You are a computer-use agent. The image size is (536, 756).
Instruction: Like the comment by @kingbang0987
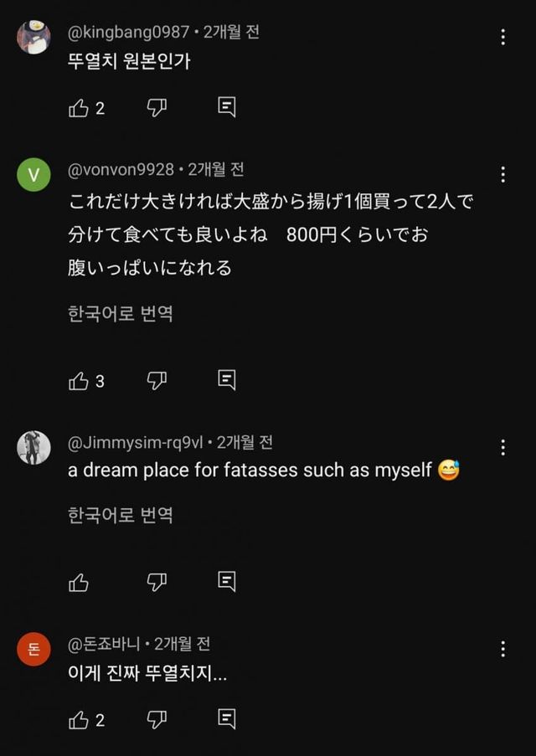point(79,108)
